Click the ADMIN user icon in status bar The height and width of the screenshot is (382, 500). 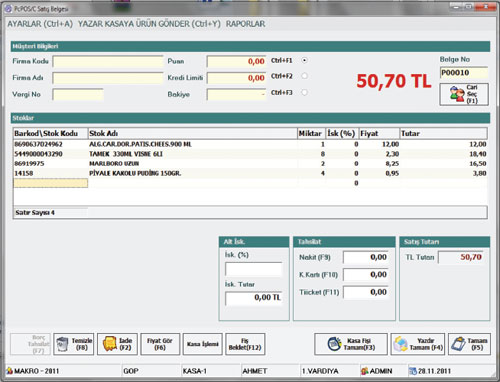point(365,371)
